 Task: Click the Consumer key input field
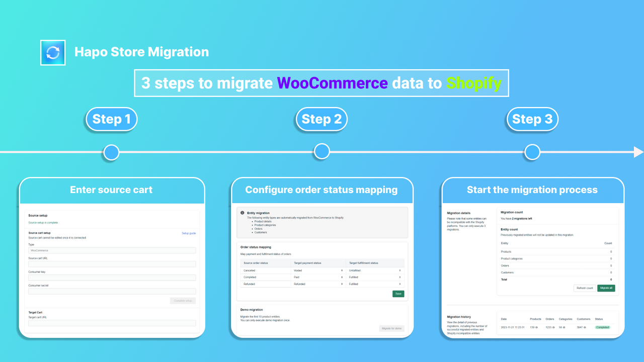[x=112, y=278]
